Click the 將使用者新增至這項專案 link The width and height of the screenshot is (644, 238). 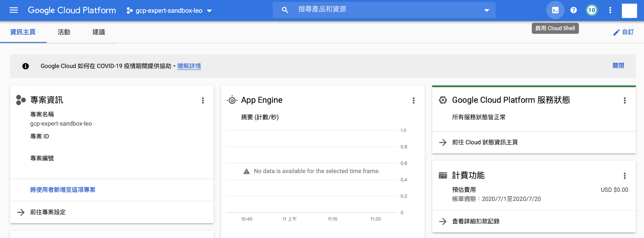(63, 190)
